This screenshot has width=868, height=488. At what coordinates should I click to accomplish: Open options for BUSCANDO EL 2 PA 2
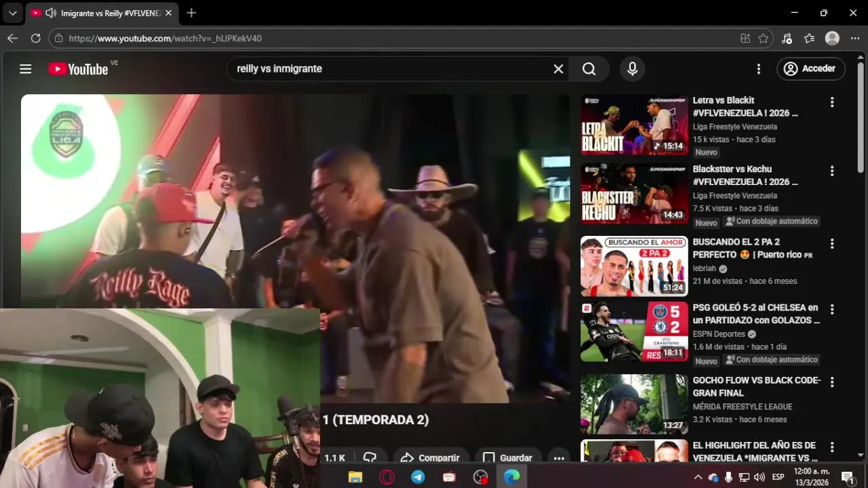(832, 243)
